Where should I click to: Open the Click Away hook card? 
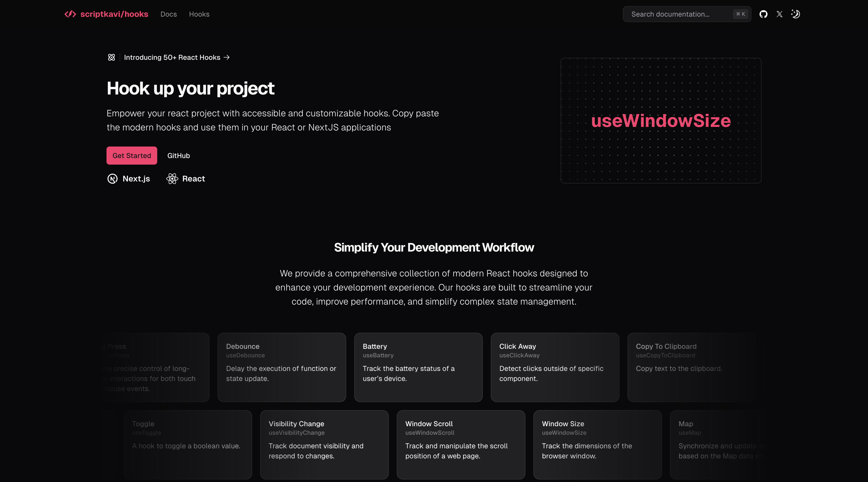pyautogui.click(x=555, y=367)
